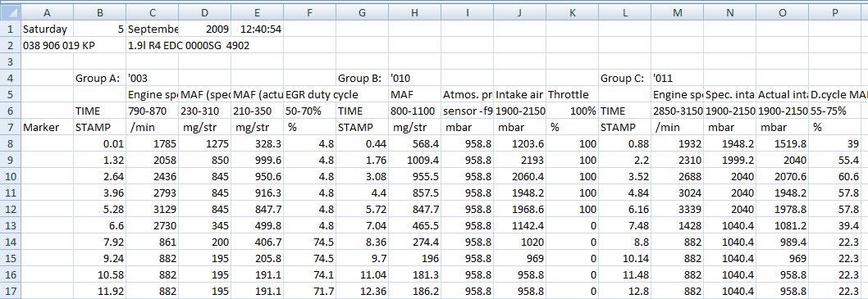Click 'Throttle' header cell
The width and height of the screenshot is (868, 299).
click(x=572, y=95)
